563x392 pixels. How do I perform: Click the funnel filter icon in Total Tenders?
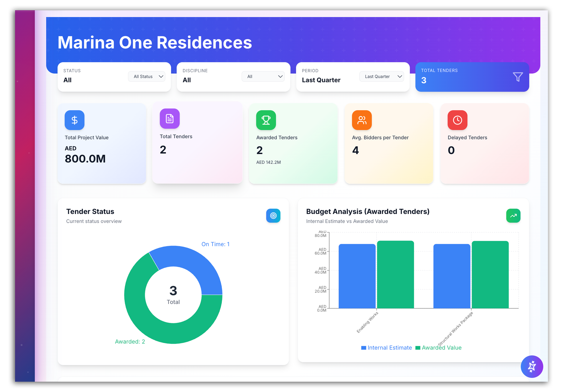[x=518, y=77]
